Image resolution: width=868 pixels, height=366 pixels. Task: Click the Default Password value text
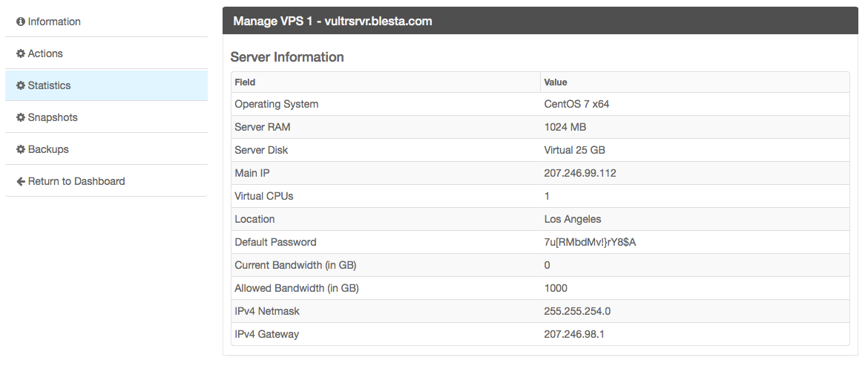(590, 242)
